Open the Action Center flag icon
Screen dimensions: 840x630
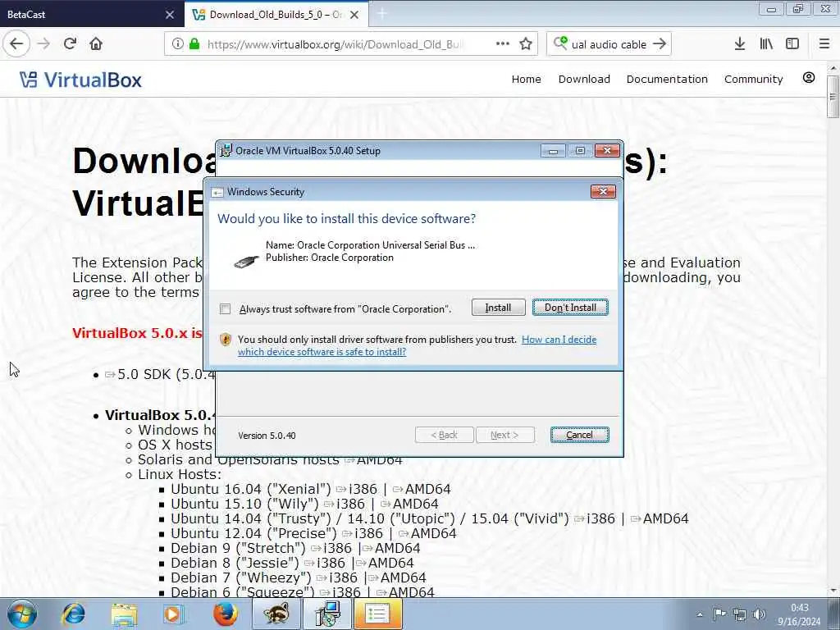(x=719, y=614)
